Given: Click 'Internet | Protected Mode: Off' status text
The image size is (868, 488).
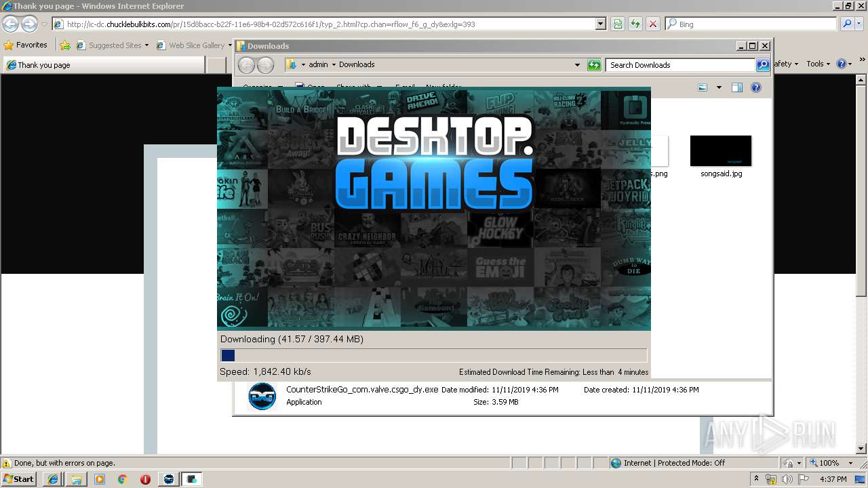Looking at the screenshot, I should [x=674, y=463].
